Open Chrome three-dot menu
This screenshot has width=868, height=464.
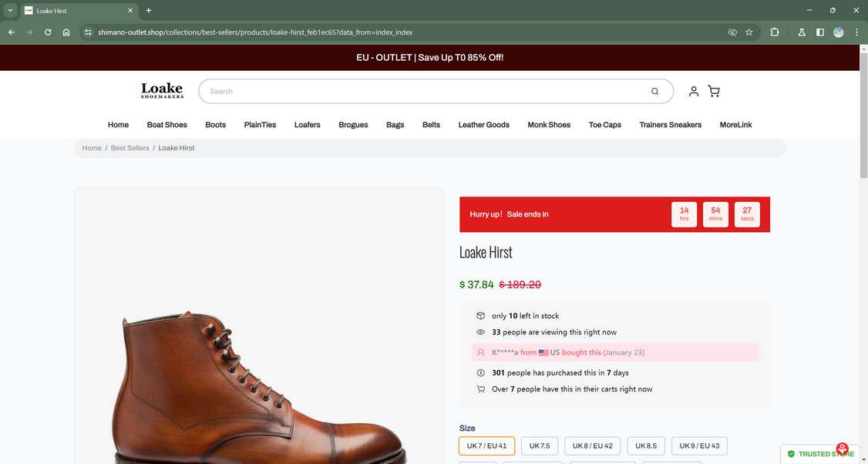click(x=856, y=32)
